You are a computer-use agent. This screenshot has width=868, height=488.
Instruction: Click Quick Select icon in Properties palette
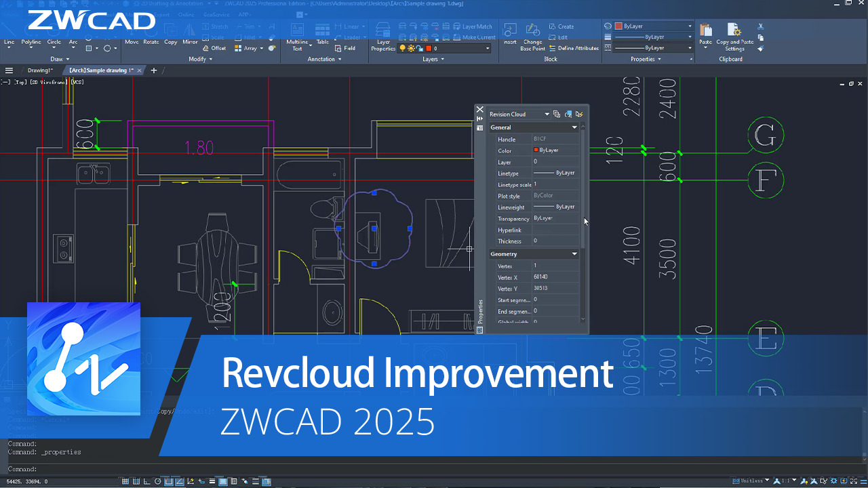[x=579, y=114]
